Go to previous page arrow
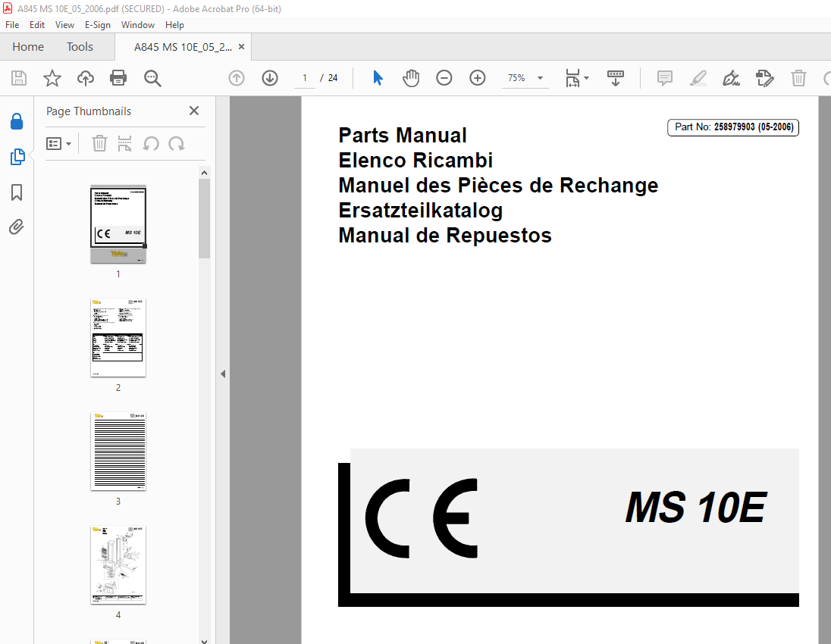Screen dimensions: 831x644 [x=237, y=78]
